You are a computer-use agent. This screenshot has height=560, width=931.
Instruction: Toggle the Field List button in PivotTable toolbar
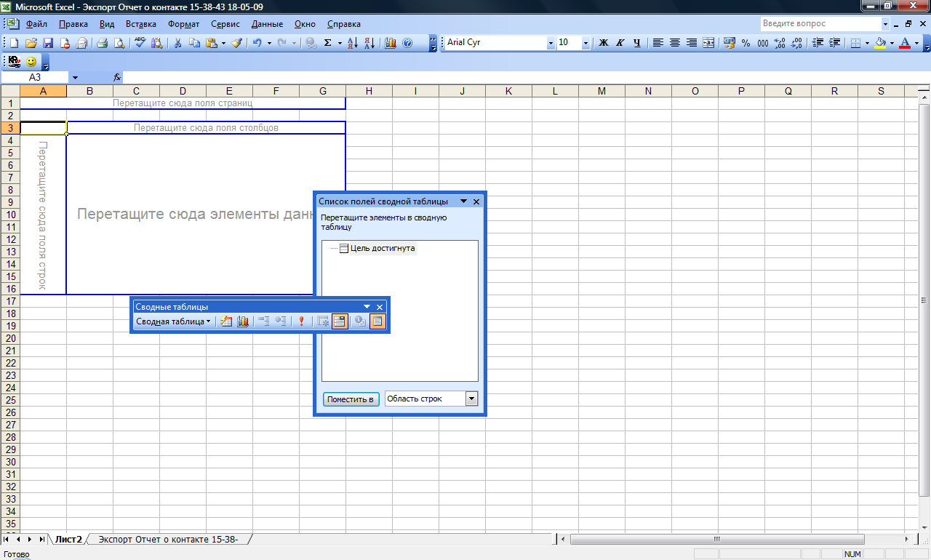[377, 321]
